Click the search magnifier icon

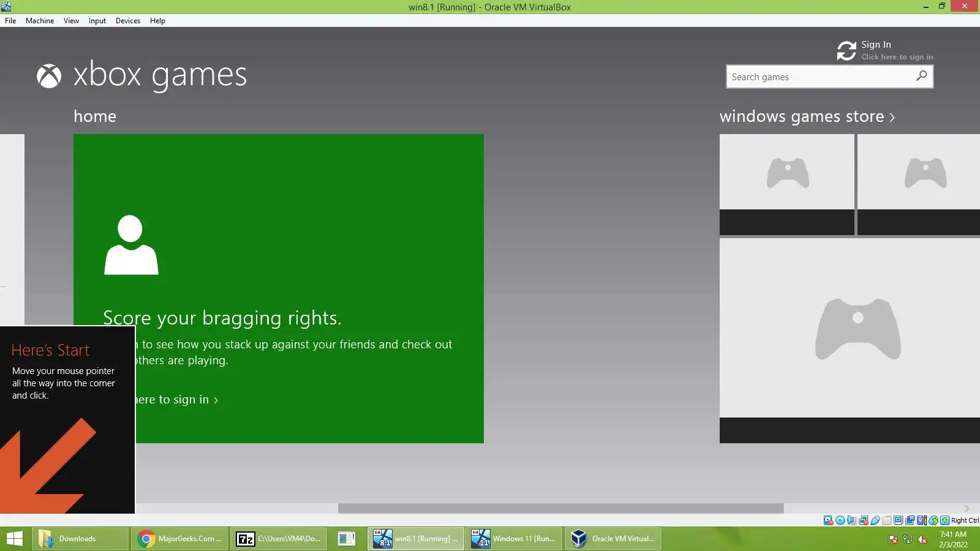coord(921,76)
